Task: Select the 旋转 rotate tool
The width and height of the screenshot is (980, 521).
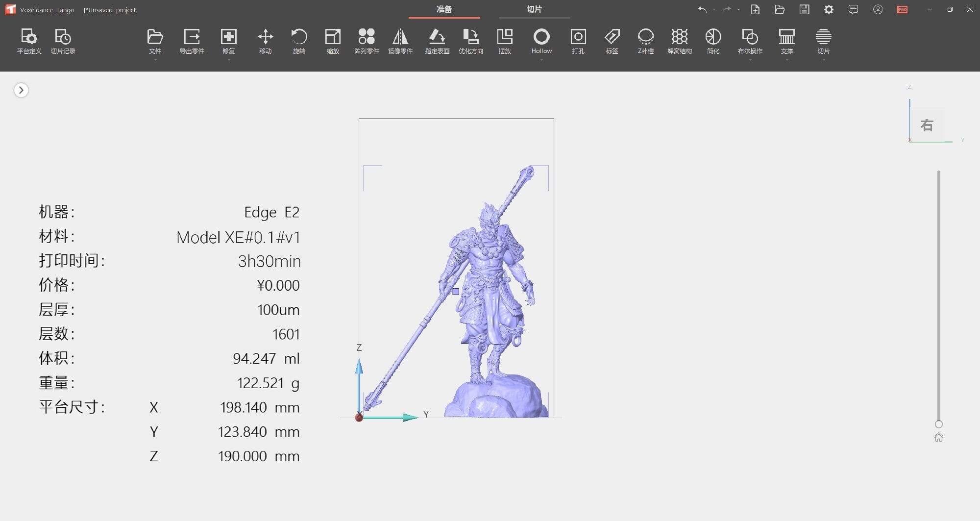Action: pyautogui.click(x=299, y=41)
